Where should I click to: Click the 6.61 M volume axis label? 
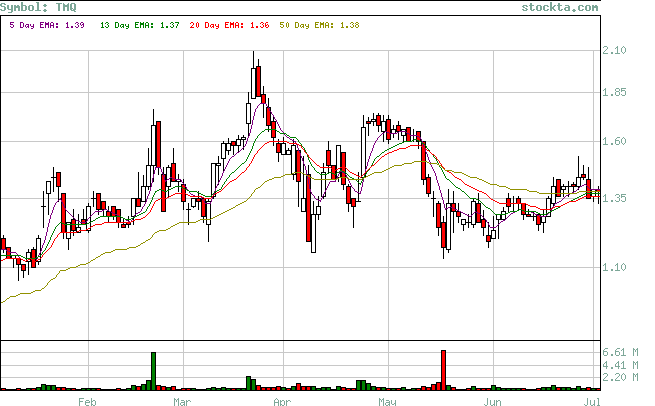pyautogui.click(x=620, y=353)
